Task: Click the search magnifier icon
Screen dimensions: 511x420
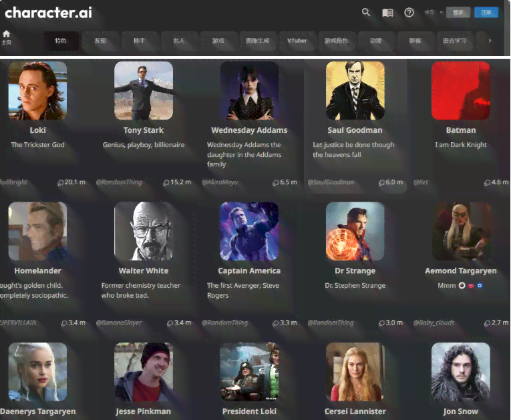Action: [x=366, y=13]
